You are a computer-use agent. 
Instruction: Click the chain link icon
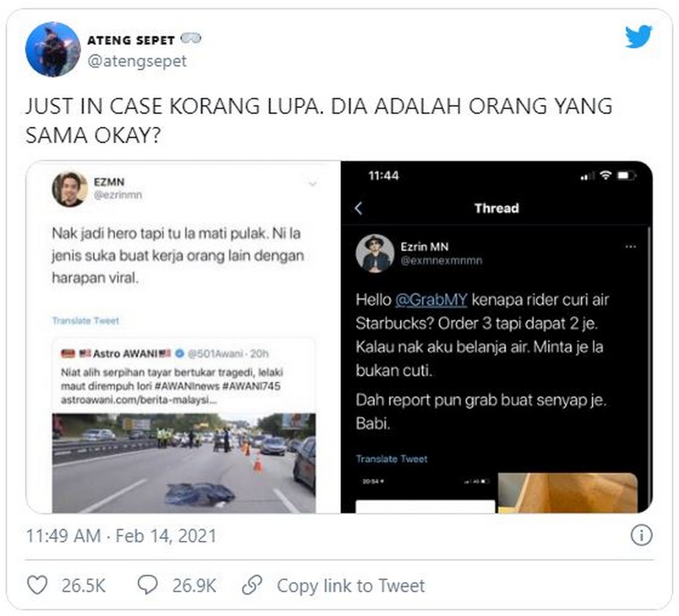(x=252, y=585)
